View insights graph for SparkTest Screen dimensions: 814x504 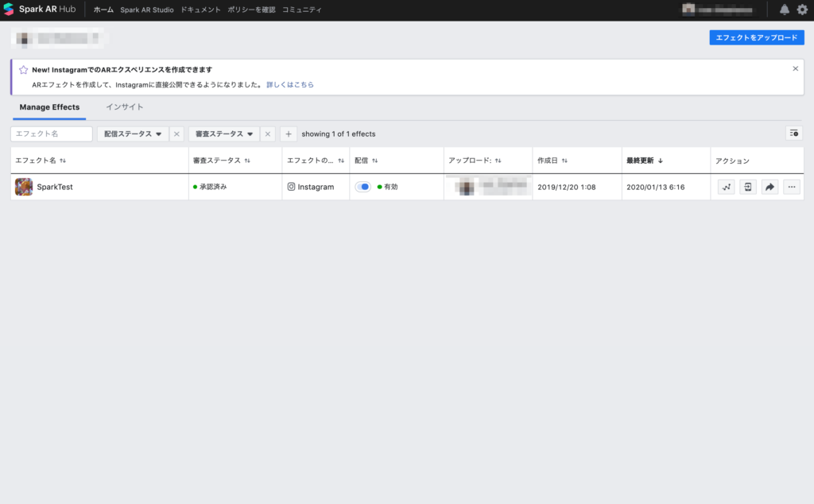727,187
